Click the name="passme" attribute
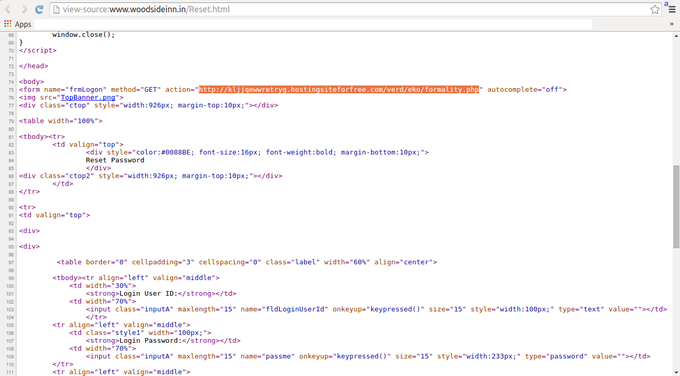The height and width of the screenshot is (376, 680). (268, 356)
